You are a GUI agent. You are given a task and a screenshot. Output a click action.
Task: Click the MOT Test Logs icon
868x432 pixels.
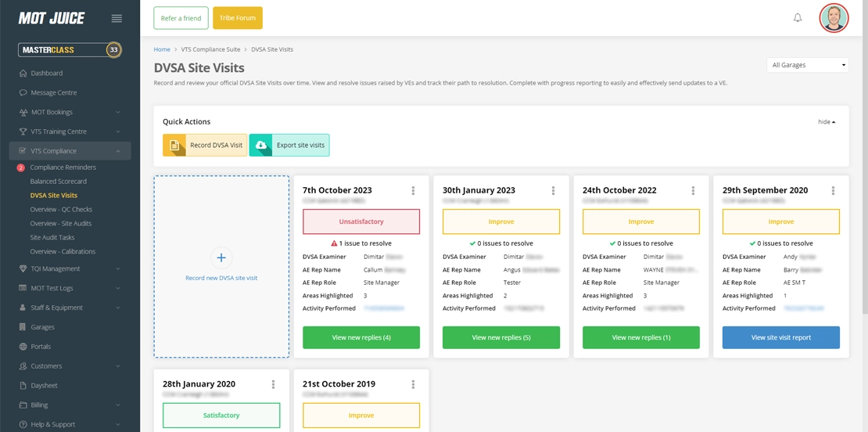(23, 288)
